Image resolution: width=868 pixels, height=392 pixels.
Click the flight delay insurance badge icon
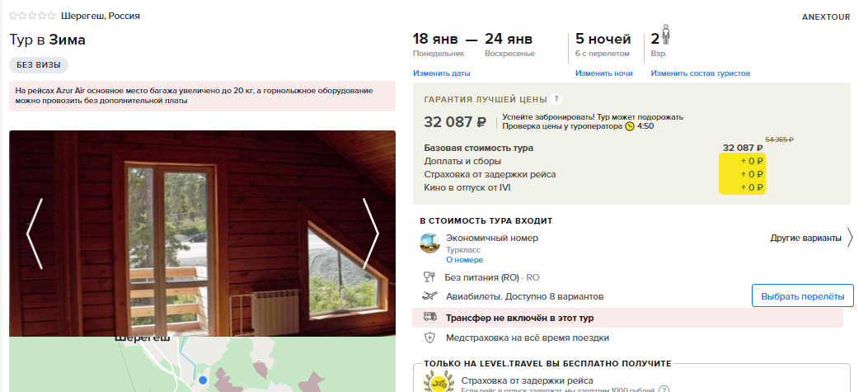pyautogui.click(x=436, y=382)
